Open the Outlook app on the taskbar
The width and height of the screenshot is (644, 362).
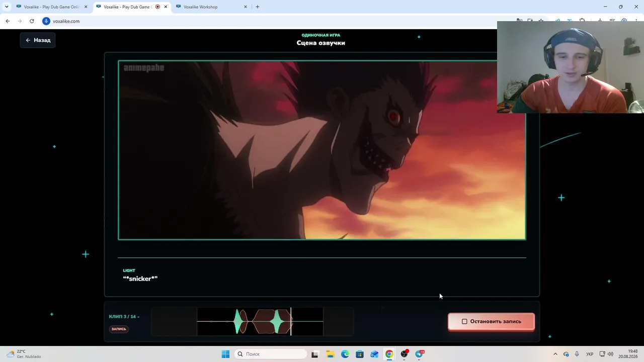(374, 354)
